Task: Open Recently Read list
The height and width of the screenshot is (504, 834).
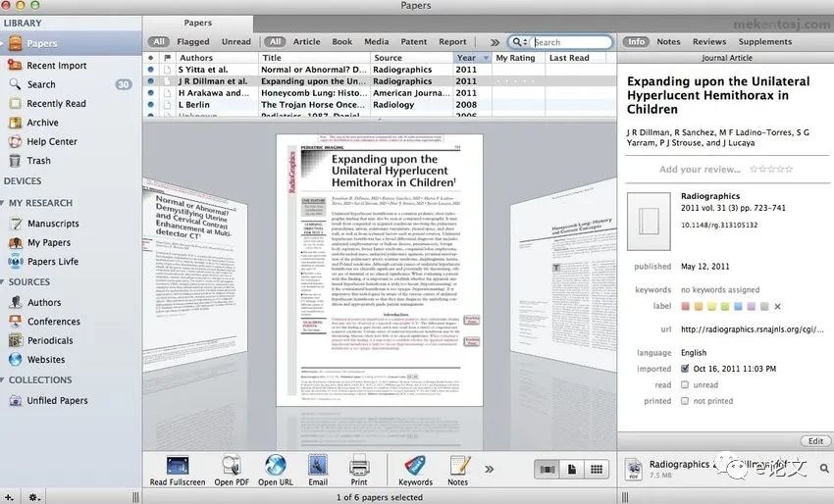Action: 56,104
